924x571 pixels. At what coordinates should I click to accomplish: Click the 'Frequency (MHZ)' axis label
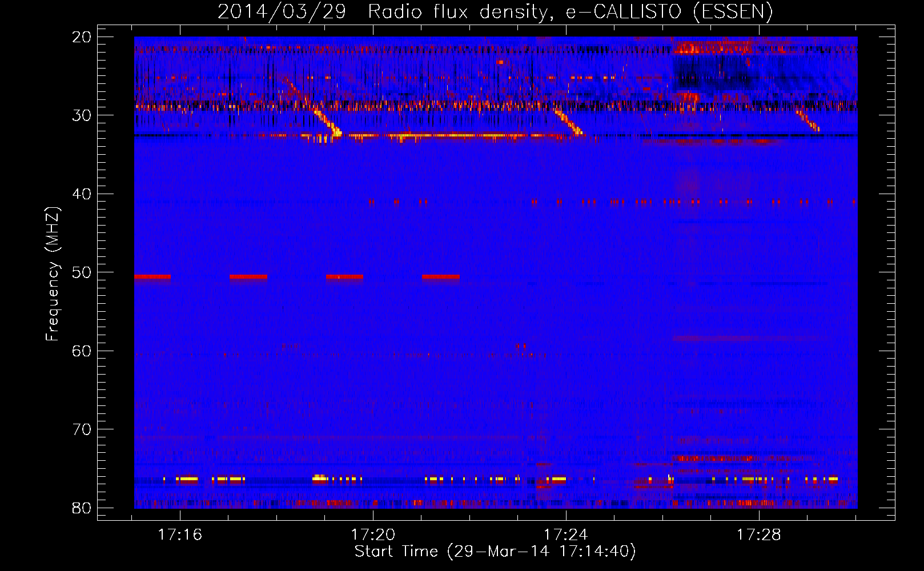(x=53, y=274)
